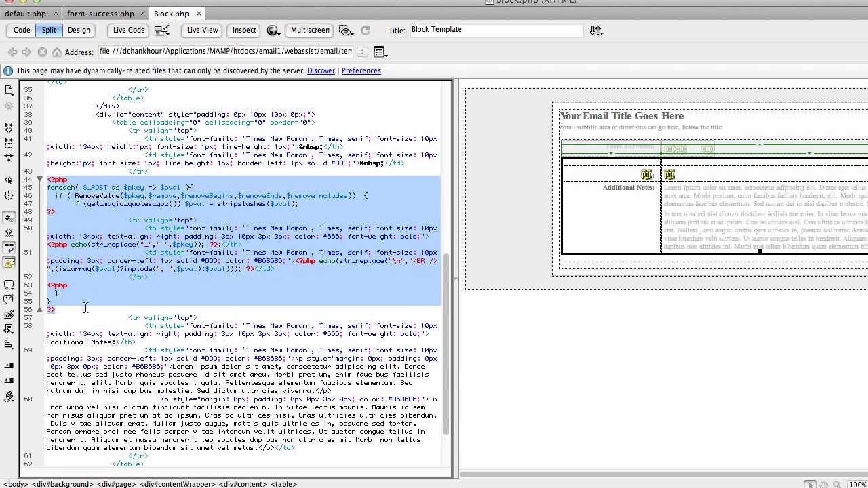Select the Block.php tab
Viewport: 868px width, 488px height.
(x=172, y=13)
